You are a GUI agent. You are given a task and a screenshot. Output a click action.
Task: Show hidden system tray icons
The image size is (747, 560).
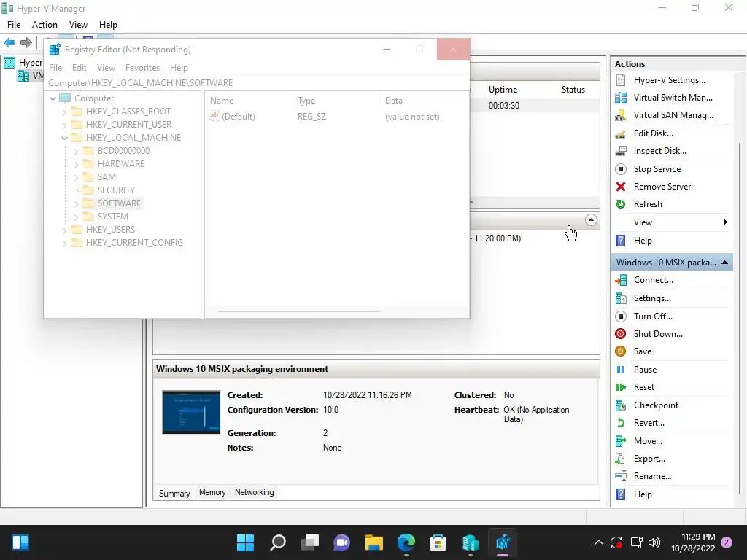tap(599, 542)
